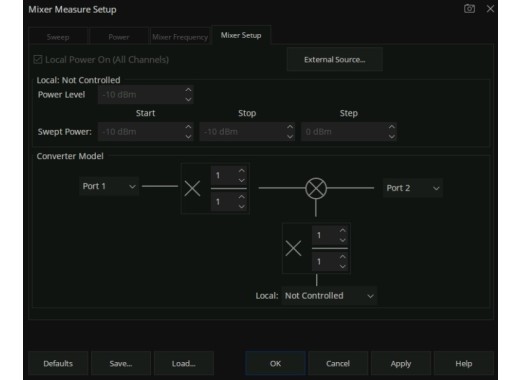Decrease Power Level with down arrow
520x380 pixels.
pos(188,99)
